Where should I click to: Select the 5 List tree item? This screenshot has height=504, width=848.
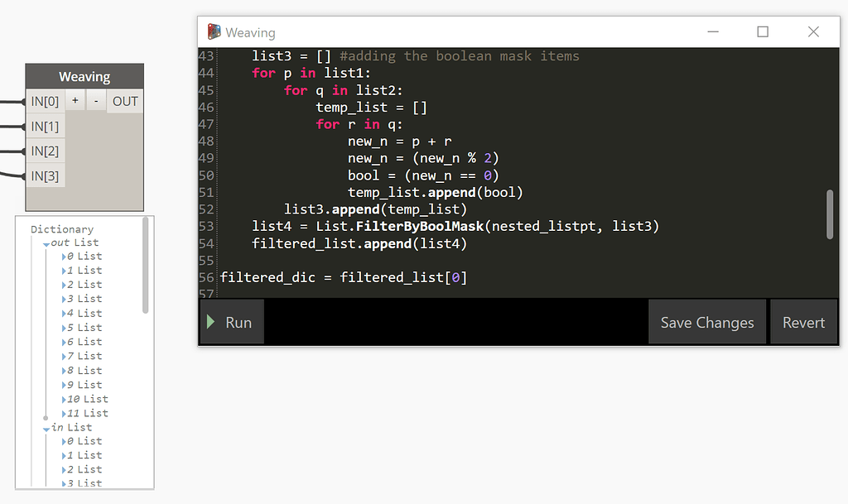click(83, 327)
